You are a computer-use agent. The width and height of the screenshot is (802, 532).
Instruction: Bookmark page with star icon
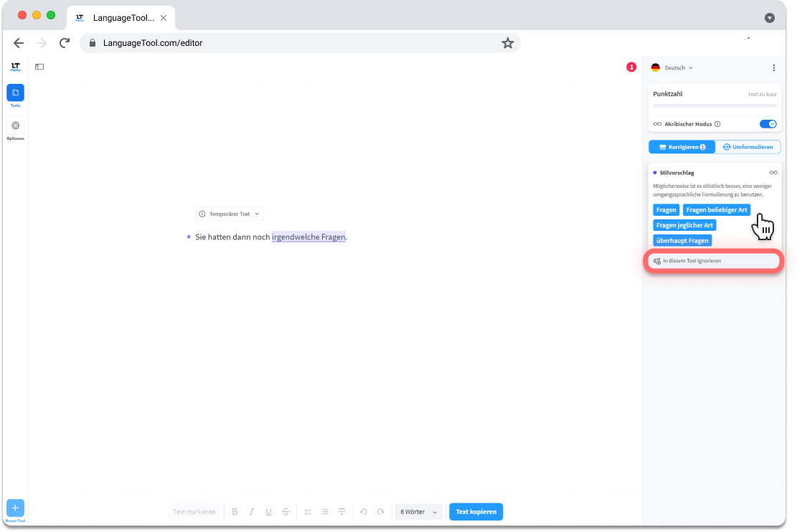click(507, 43)
